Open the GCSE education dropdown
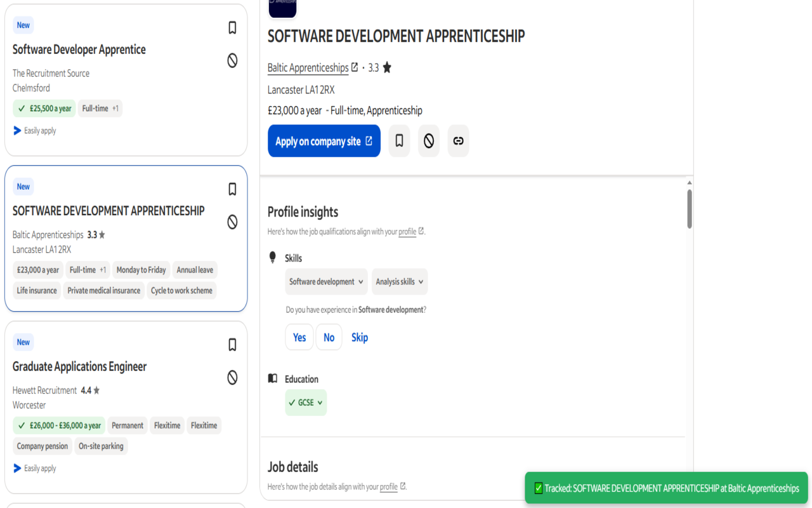 click(x=306, y=402)
